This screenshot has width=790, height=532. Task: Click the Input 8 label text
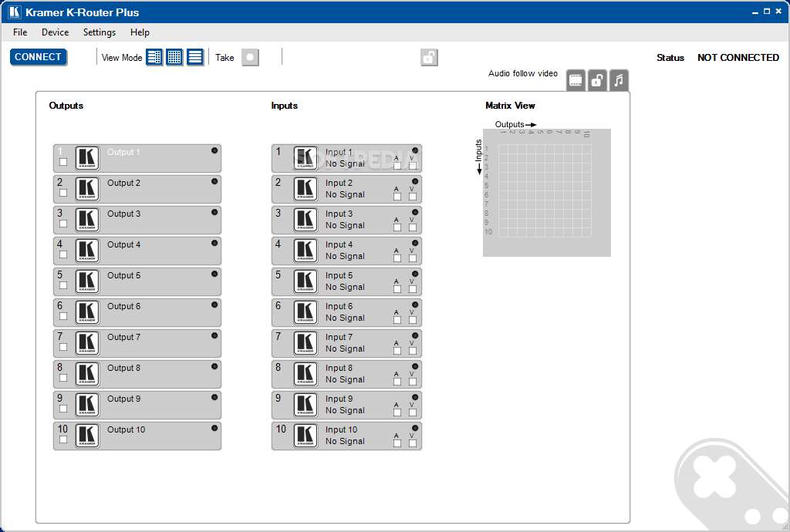[339, 368]
